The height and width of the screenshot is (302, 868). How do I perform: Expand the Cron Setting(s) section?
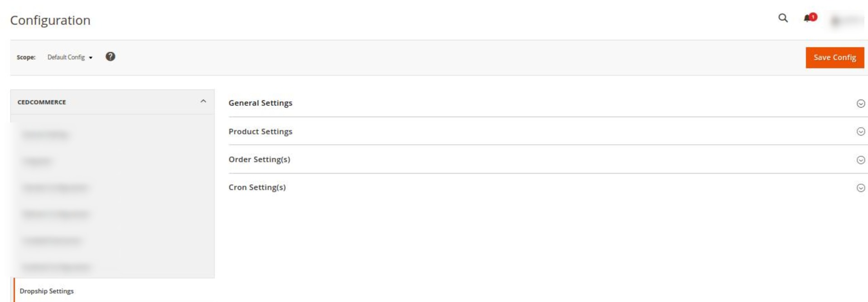click(x=548, y=187)
